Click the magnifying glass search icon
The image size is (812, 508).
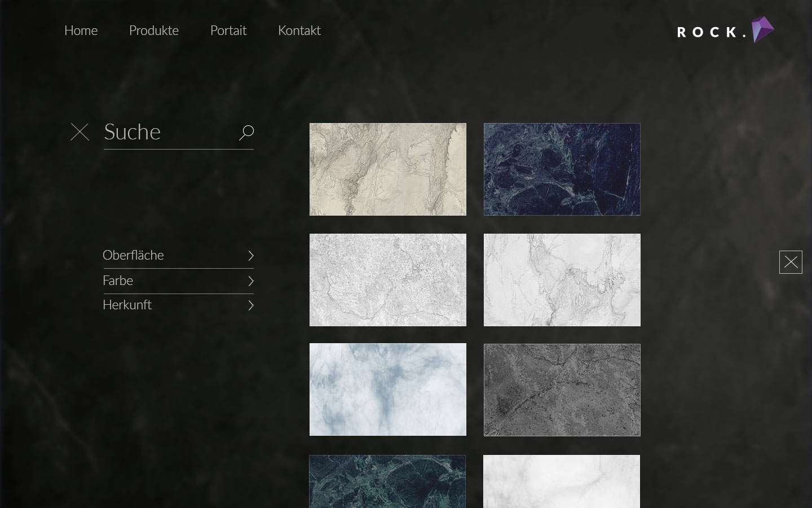[x=246, y=133]
